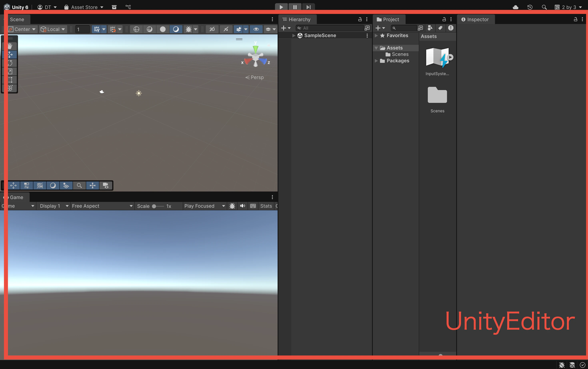
Task: Open the Scene debug draw mode bug icon
Action: click(x=189, y=29)
